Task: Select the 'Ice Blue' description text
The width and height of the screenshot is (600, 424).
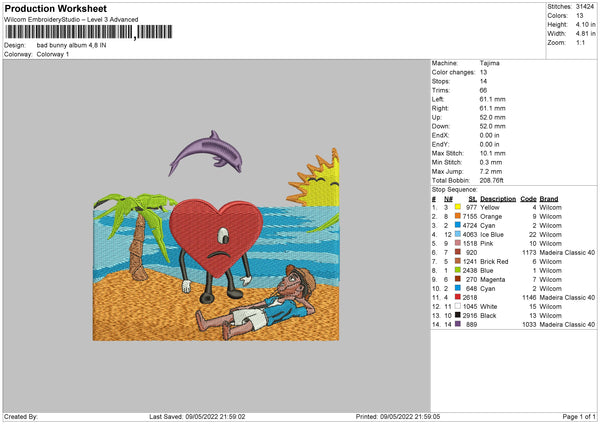Action: 492,234
